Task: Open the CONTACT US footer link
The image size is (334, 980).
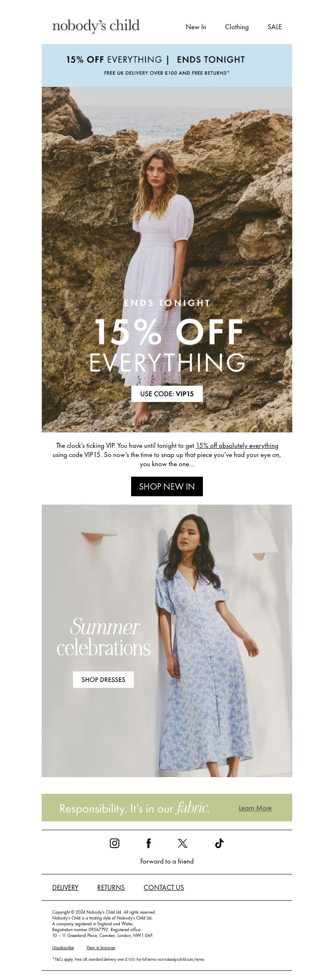Action: point(164,887)
